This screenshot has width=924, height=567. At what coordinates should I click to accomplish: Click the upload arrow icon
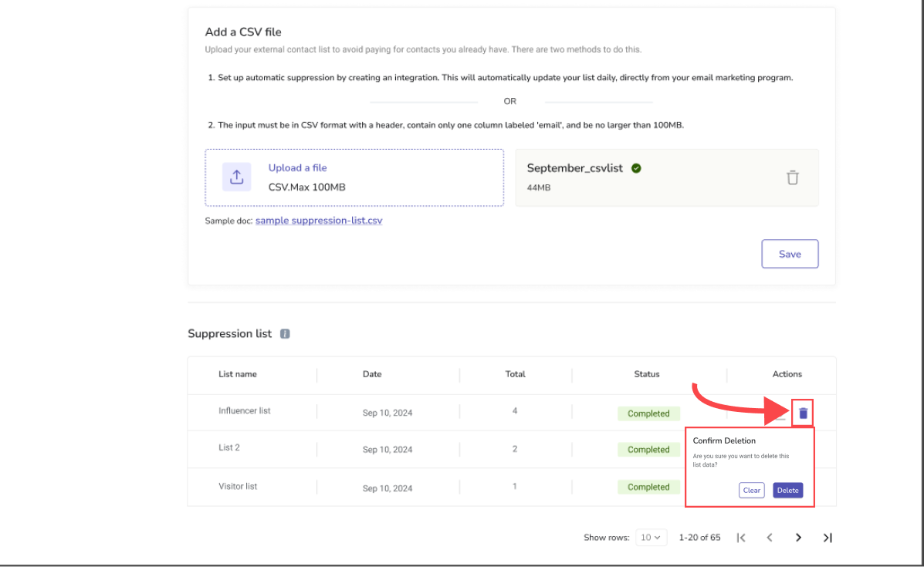(x=236, y=177)
